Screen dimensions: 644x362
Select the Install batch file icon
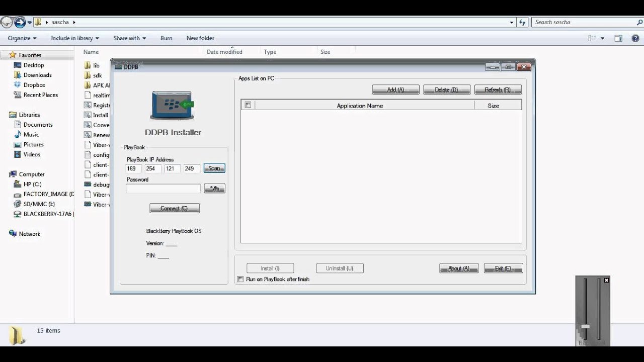[88, 115]
